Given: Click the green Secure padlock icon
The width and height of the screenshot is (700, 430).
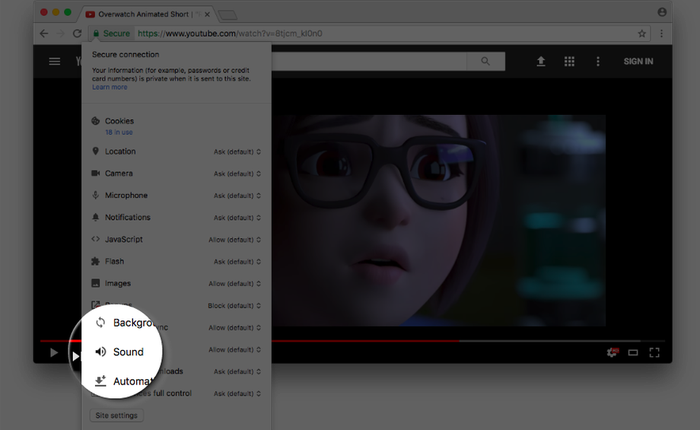Looking at the screenshot, I should coord(96,33).
